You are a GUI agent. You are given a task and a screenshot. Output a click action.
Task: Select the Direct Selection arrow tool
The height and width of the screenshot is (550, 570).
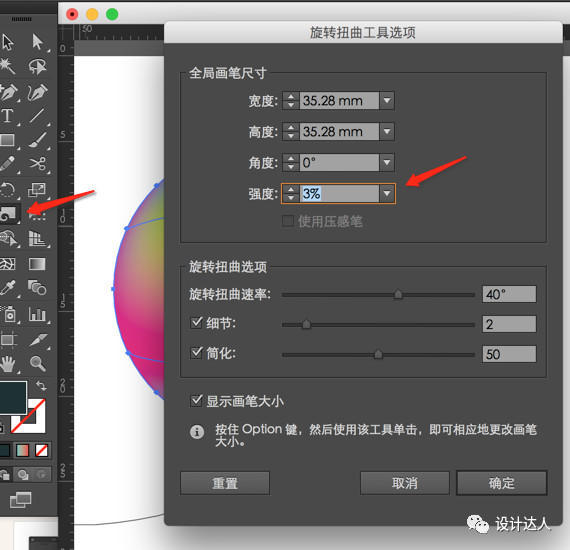[37, 42]
